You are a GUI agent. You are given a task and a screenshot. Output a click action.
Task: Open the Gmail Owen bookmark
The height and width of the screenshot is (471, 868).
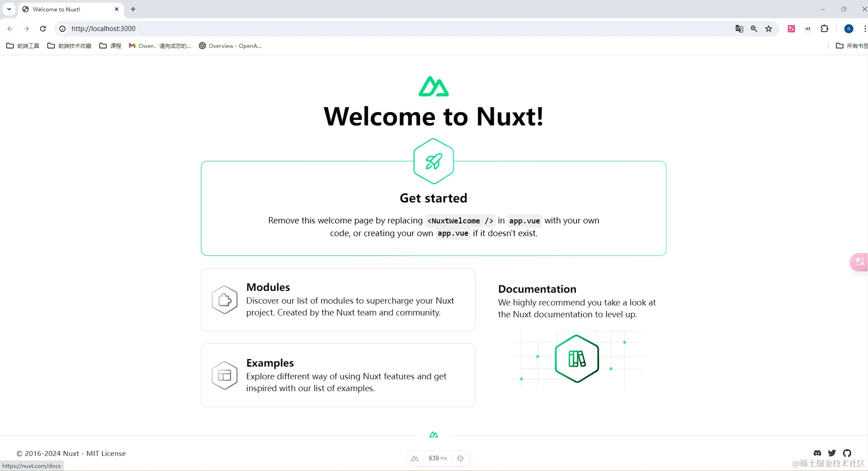coord(160,46)
